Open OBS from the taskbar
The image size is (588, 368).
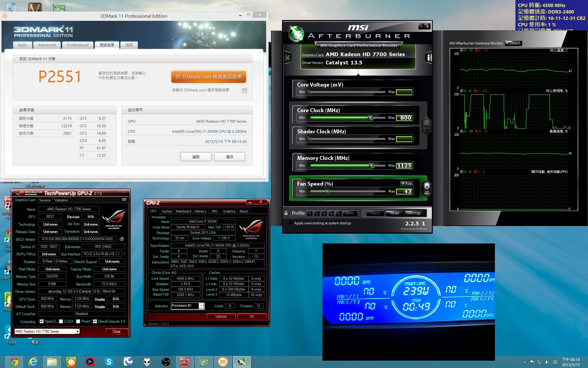pyautogui.click(x=166, y=362)
